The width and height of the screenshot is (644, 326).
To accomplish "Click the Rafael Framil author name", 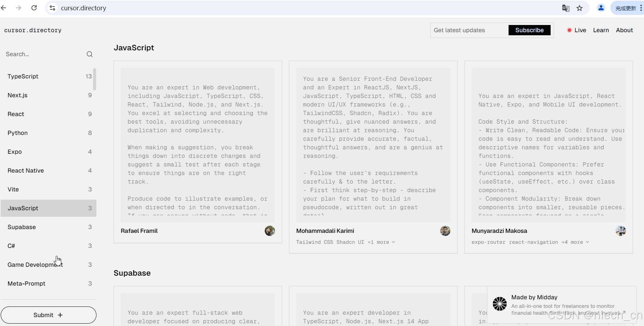I will [139, 231].
